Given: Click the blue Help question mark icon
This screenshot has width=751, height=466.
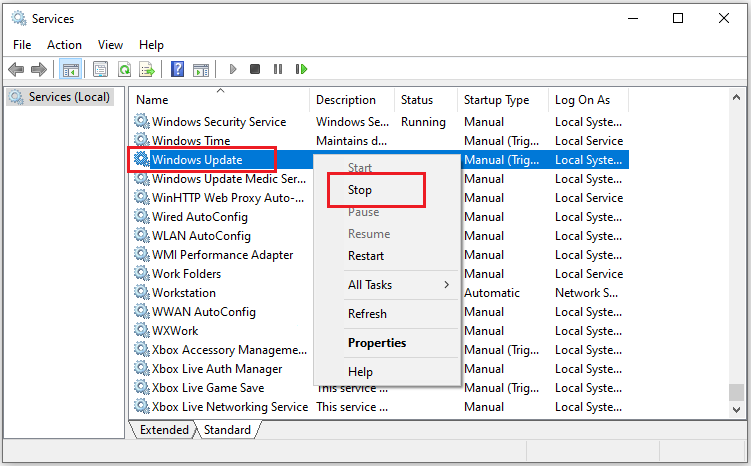Looking at the screenshot, I should (x=177, y=69).
